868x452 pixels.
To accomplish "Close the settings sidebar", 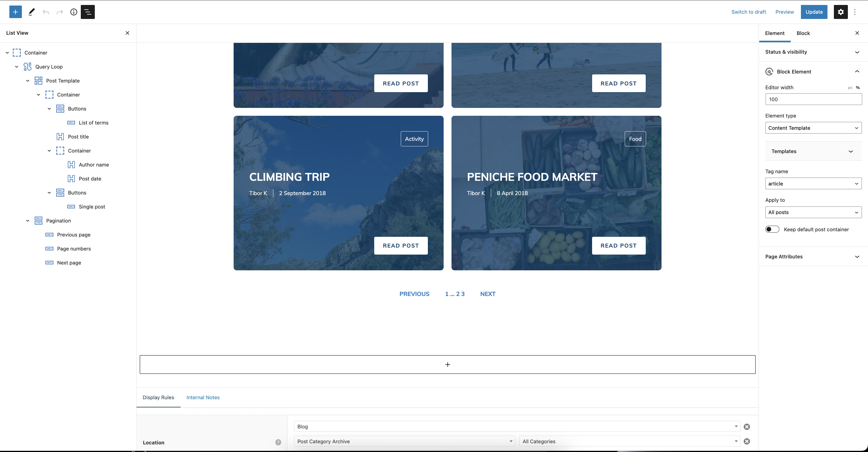I will tap(857, 33).
